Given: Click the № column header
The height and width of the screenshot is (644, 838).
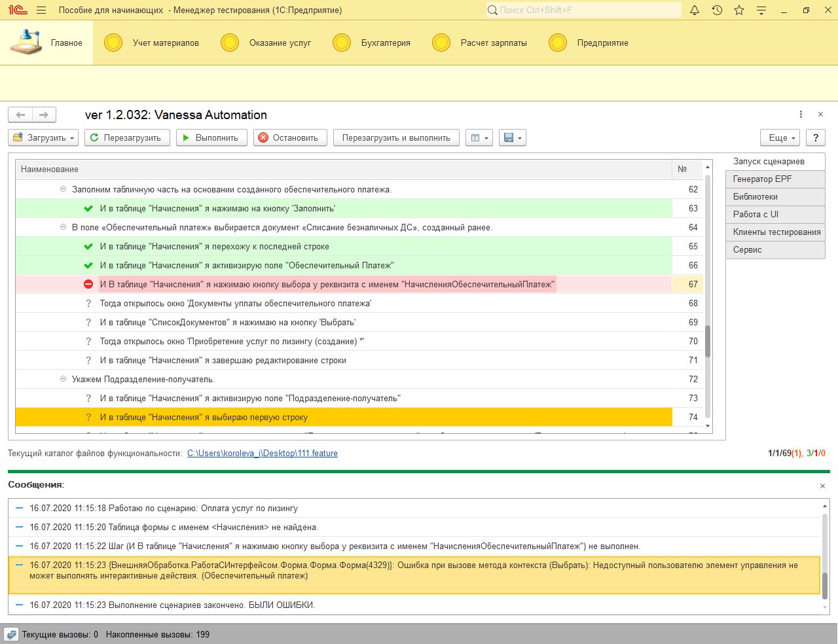Looking at the screenshot, I should click(687, 169).
